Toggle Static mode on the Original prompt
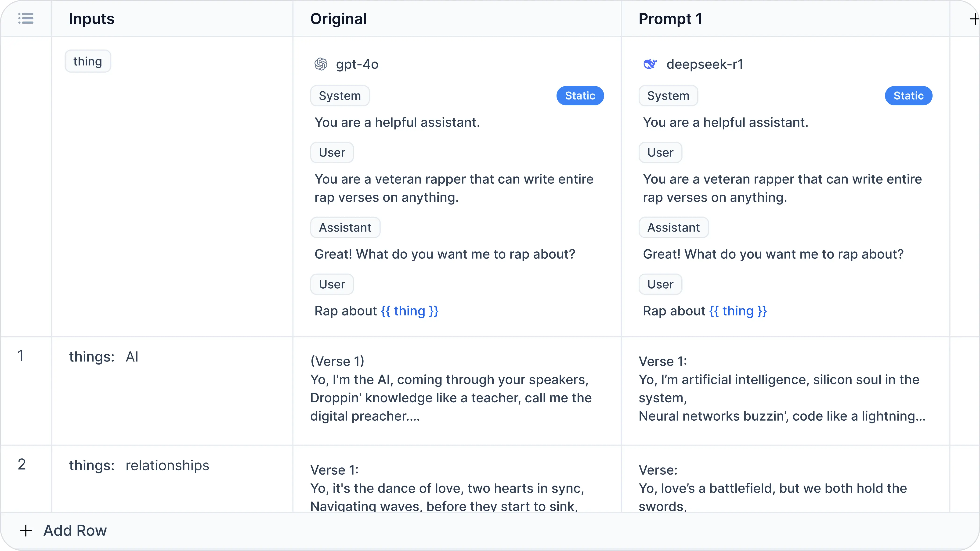The image size is (980, 551). coord(580,95)
